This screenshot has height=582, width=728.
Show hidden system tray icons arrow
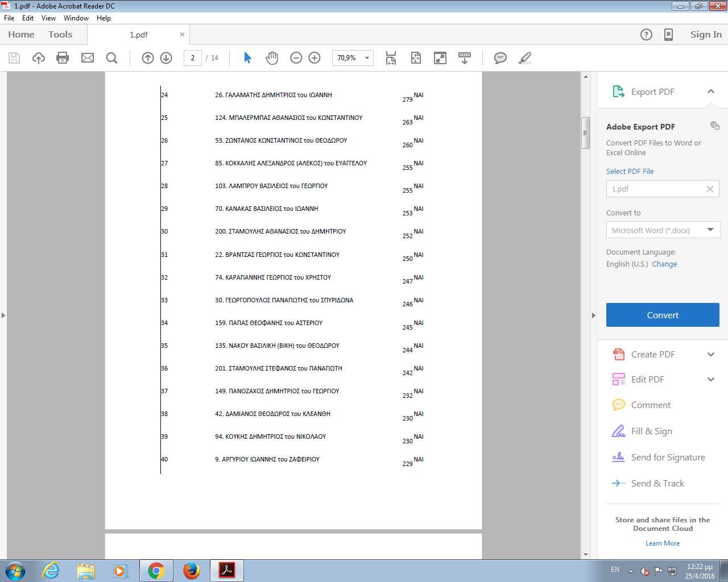coord(630,571)
